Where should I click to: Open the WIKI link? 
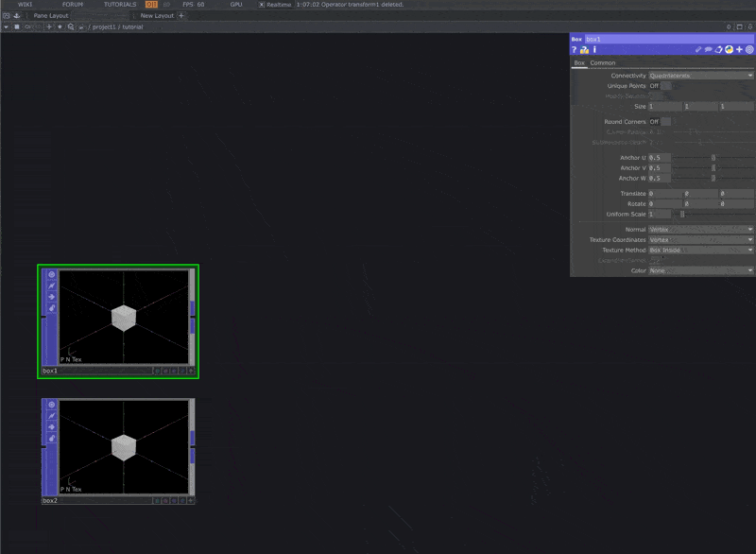[x=26, y=5]
